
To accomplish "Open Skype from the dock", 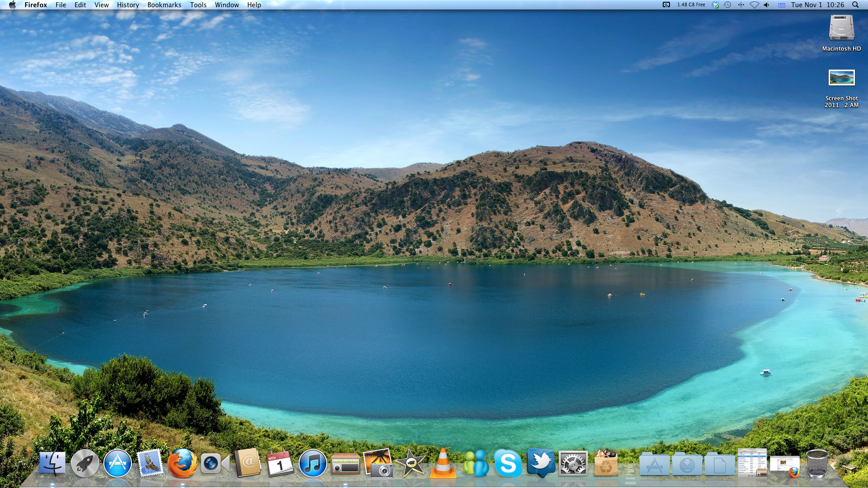I will [x=508, y=464].
